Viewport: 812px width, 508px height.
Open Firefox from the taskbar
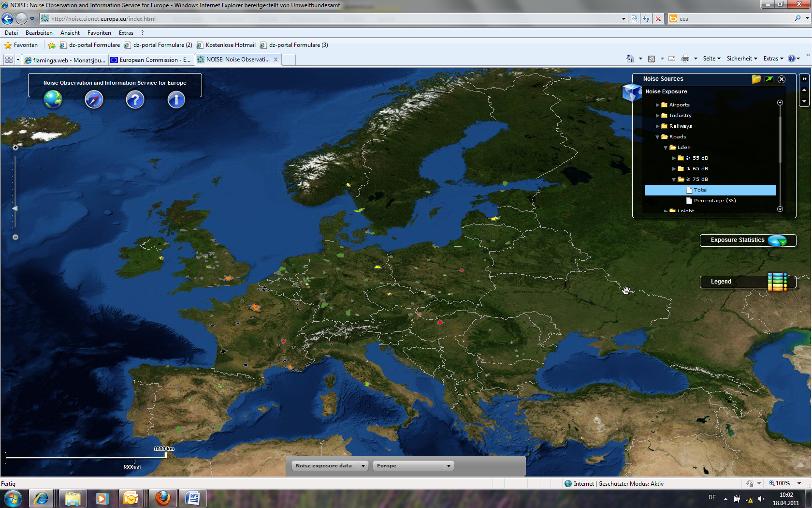163,498
